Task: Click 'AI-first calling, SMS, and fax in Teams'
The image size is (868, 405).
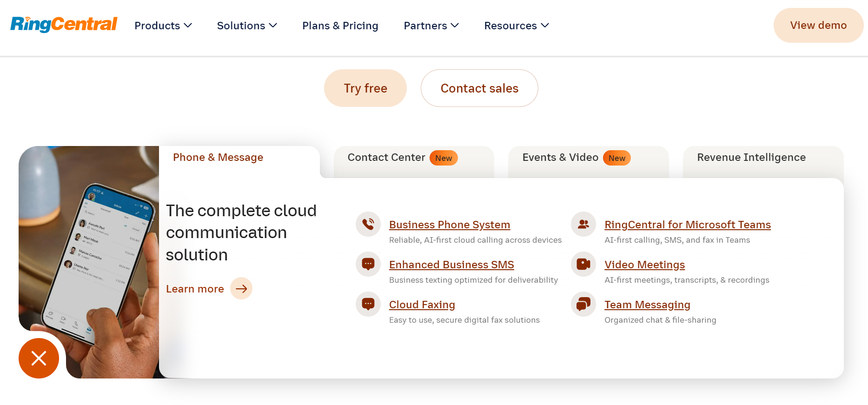Action: (677, 240)
